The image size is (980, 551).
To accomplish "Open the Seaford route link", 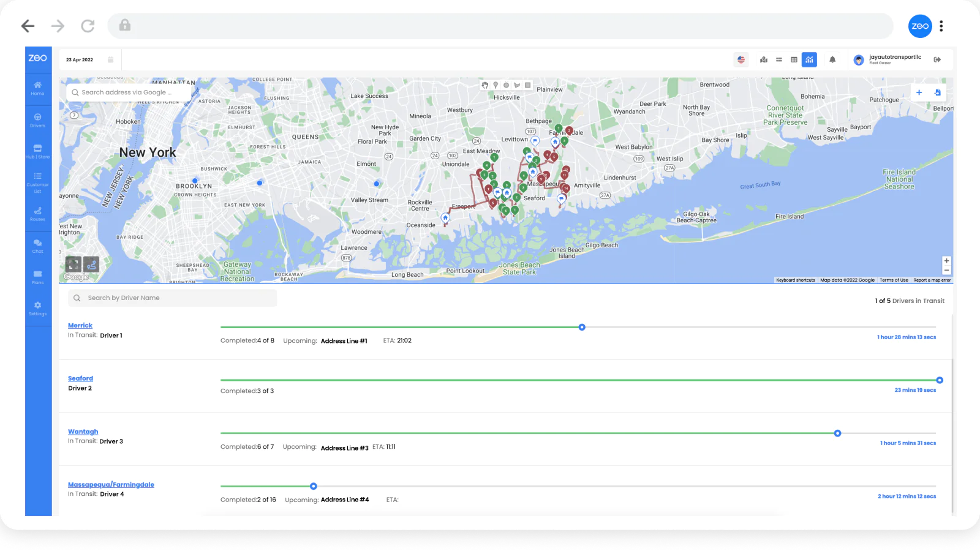I will tap(80, 378).
